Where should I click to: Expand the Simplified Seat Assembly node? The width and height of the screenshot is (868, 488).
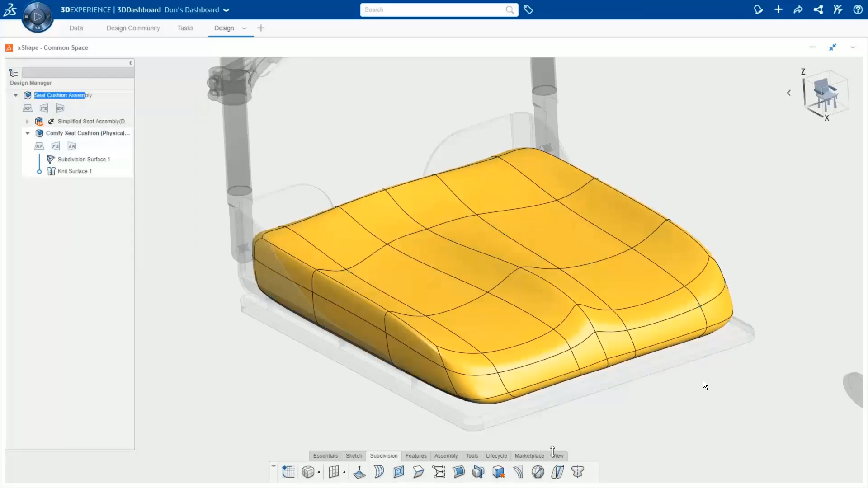coord(28,122)
